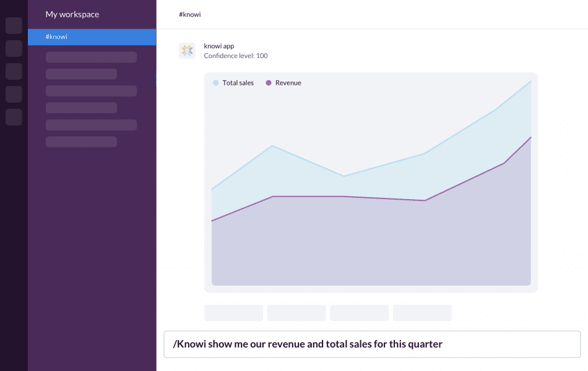Image resolution: width=588 pixels, height=371 pixels.
Task: Click the Revenue line peak in the chart
Action: click(530, 137)
